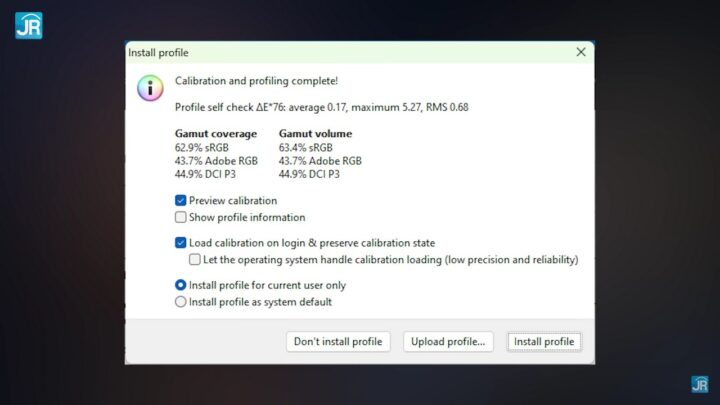Select Install profile for current user only

(x=181, y=285)
